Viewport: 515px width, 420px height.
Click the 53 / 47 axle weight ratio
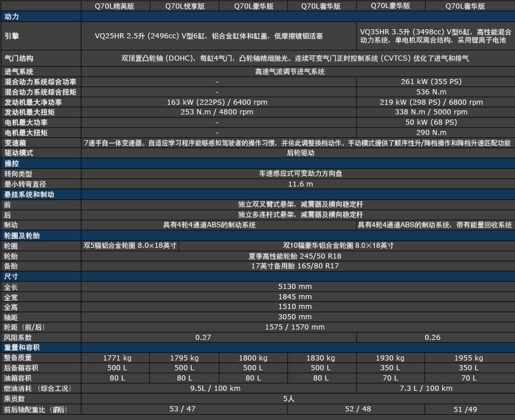[x=183, y=409]
